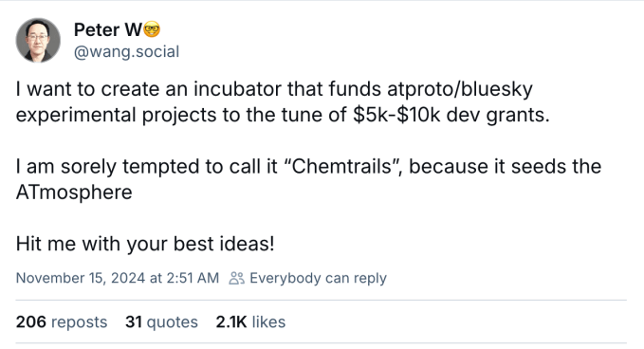The height and width of the screenshot is (349, 644).
Task: Open Peter W's profile avatar
Action: [38, 40]
